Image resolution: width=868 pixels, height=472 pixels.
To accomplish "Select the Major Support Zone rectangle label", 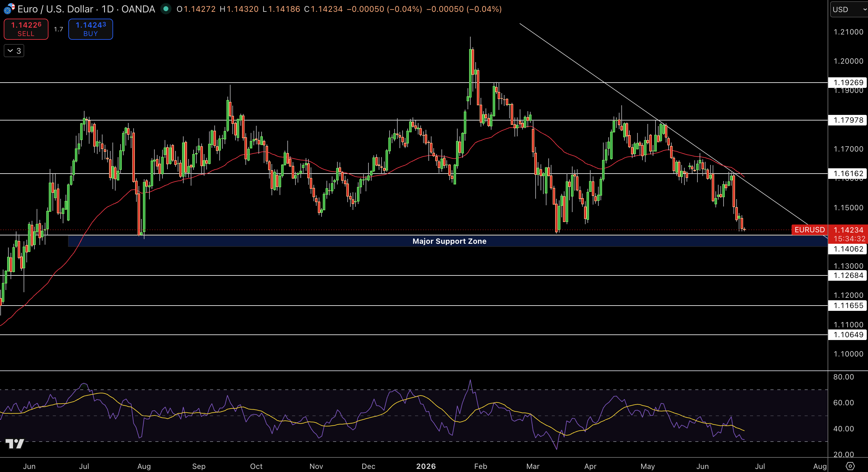I will (449, 241).
